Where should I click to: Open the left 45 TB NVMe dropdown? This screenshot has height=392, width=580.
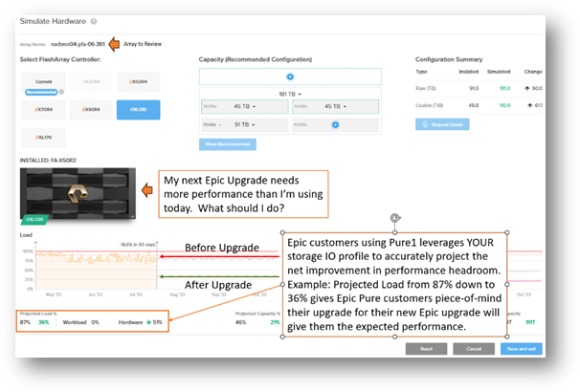point(244,106)
